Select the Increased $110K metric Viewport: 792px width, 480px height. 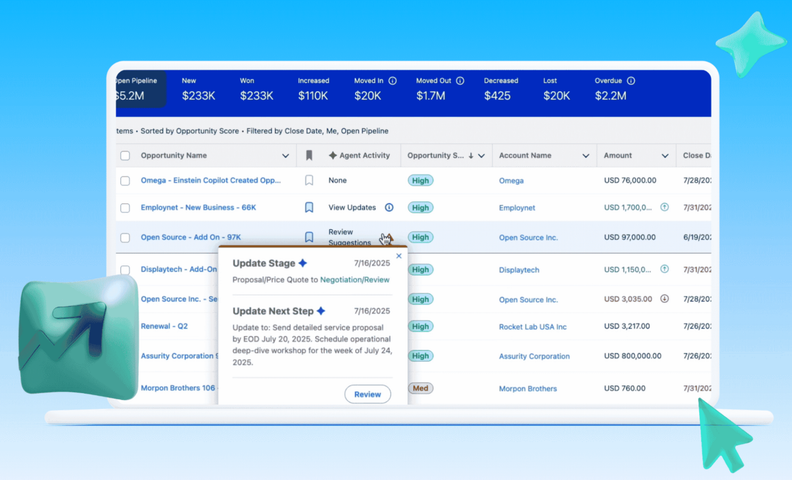pos(313,89)
